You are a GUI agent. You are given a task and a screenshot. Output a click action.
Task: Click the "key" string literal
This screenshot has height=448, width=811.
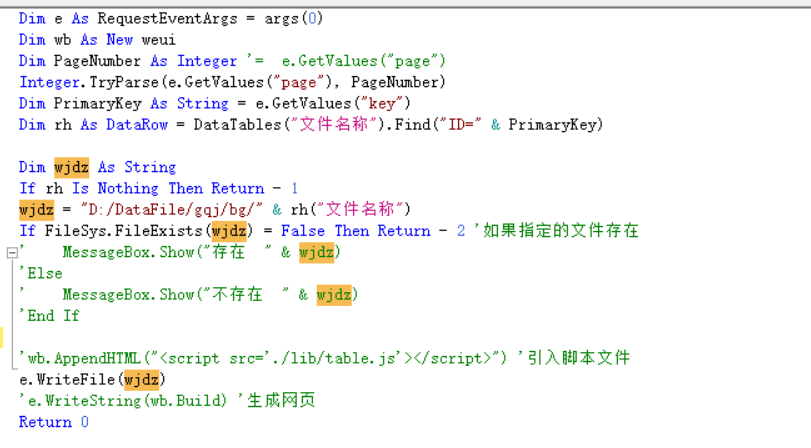(x=382, y=104)
